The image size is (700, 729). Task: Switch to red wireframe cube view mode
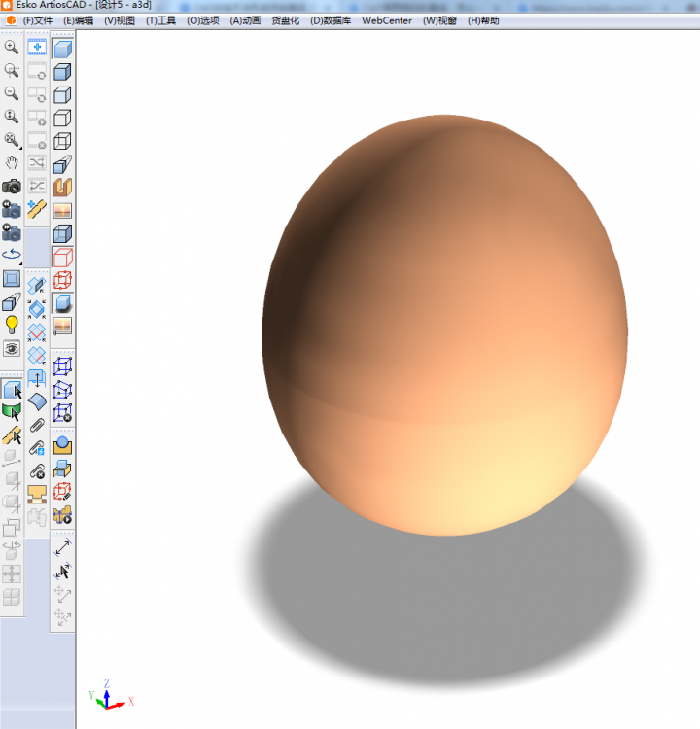tap(62, 257)
